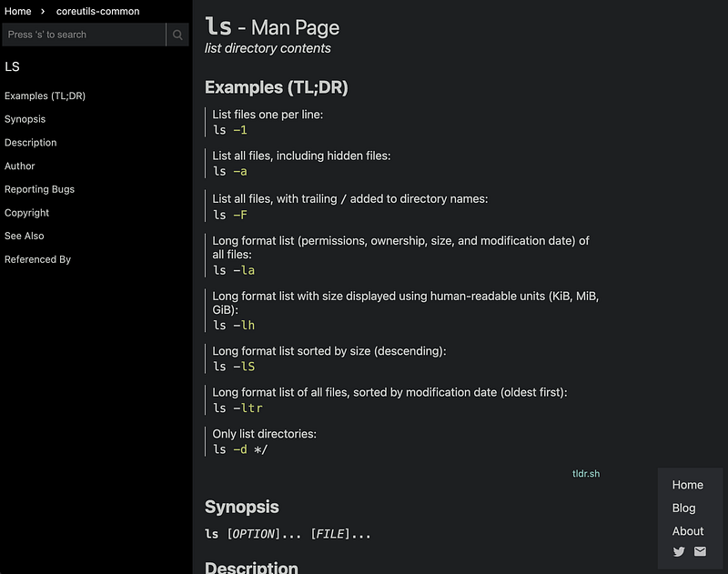Image resolution: width=728 pixels, height=574 pixels.
Task: Open the Twitter bird icon
Action: (x=679, y=551)
